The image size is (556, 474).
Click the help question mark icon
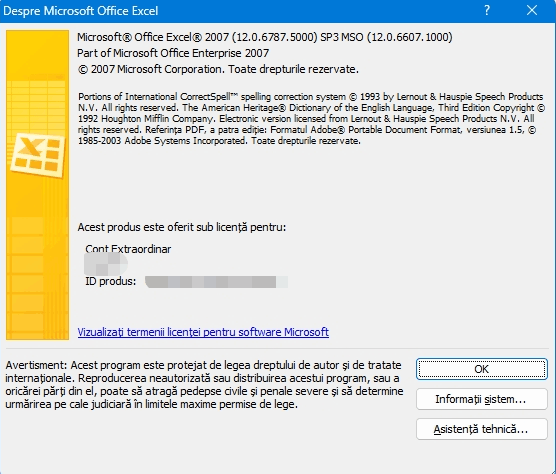[x=487, y=10]
